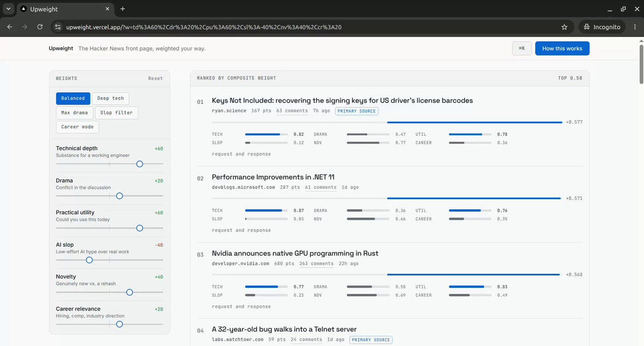Open the 32-year-old bug Telnet story
Viewport: 644px width, 346px height.
[x=284, y=329]
